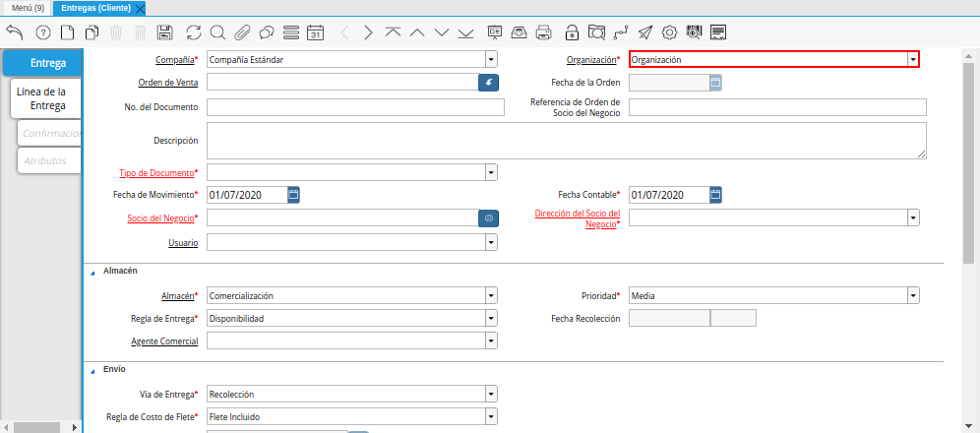Click the save record floppy disk icon
Viewport: 980px width, 433px height.
pyautogui.click(x=165, y=32)
